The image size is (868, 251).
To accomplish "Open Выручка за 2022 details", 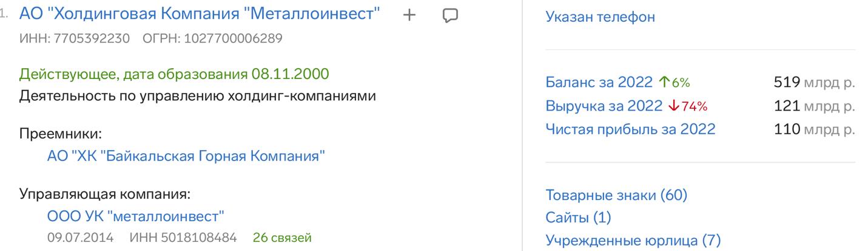I will pos(604,106).
